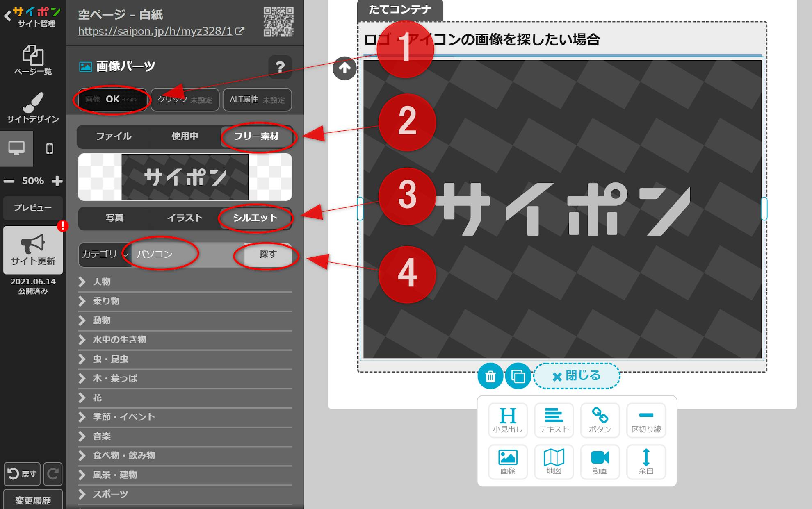
Task: Expand the 虫・昆虫 category
Action: click(185, 359)
